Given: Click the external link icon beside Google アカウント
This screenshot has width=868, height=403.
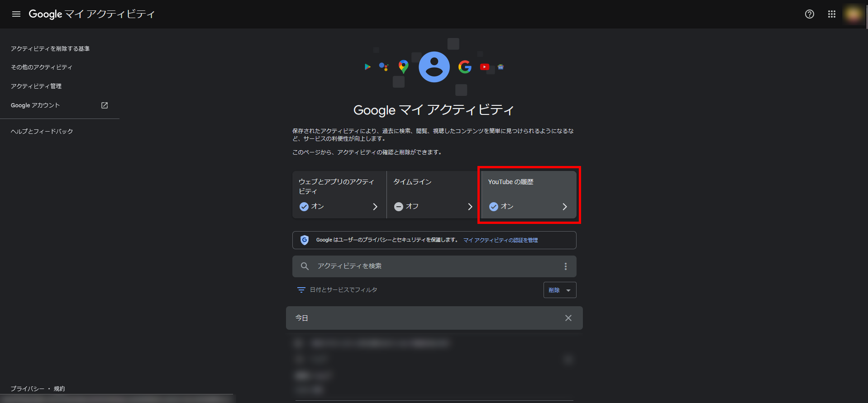Looking at the screenshot, I should point(105,105).
